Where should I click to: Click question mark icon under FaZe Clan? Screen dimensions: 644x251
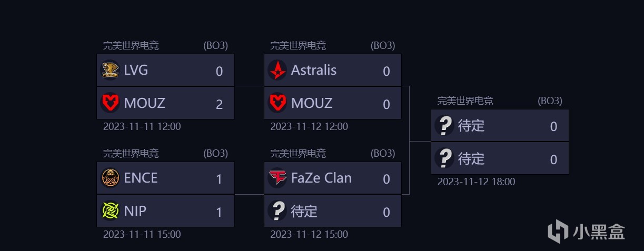coord(278,211)
